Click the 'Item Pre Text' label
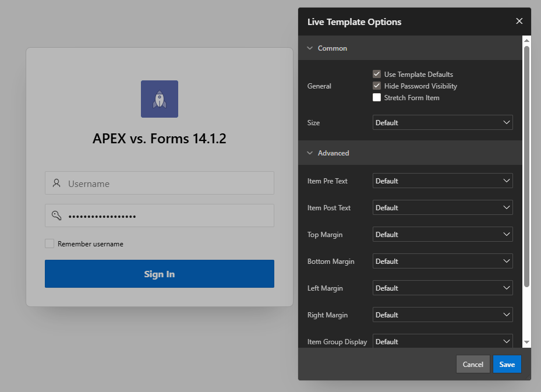Viewport: 541px width, 392px height. click(x=327, y=181)
